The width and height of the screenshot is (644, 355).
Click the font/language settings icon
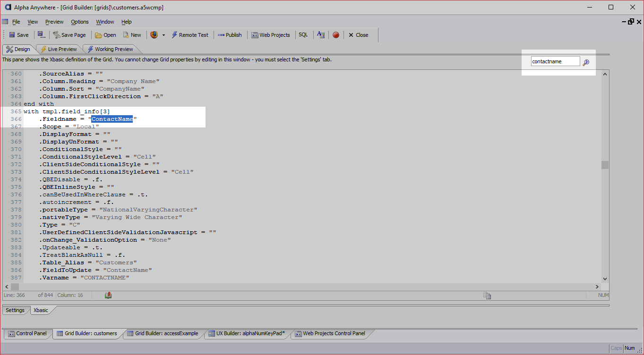[x=321, y=35]
